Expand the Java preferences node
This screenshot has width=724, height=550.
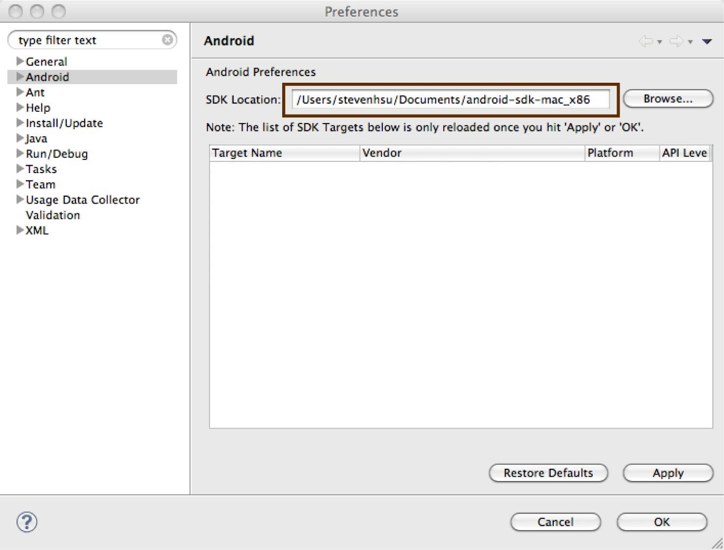coord(20,138)
